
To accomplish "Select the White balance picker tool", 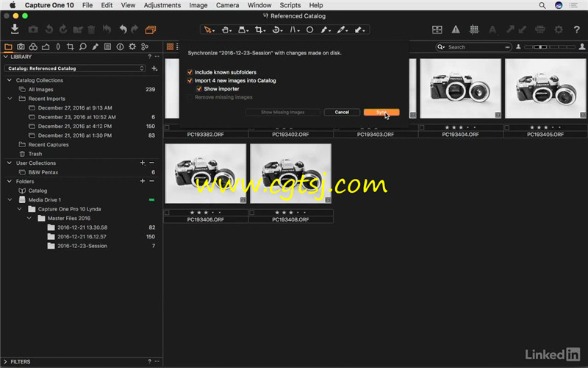I will coord(342,29).
